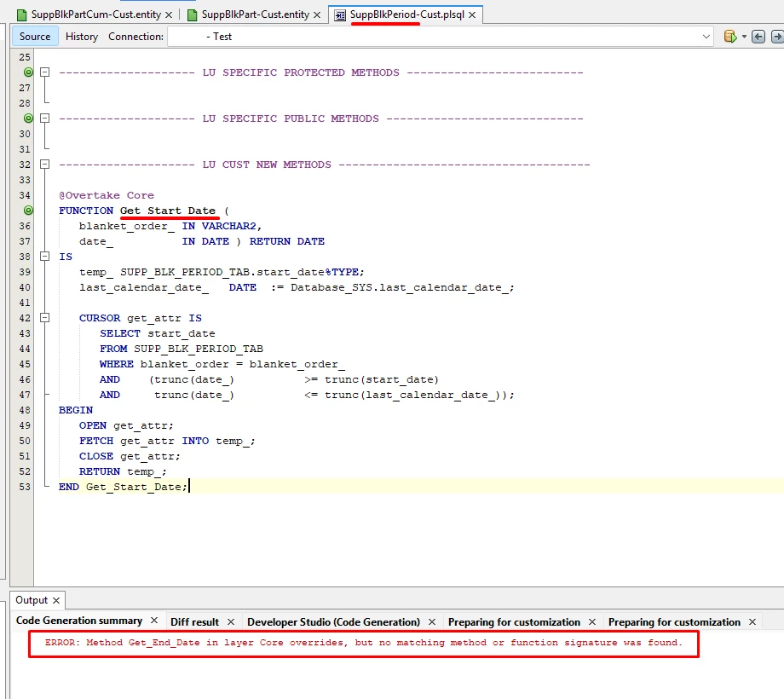This screenshot has height=699, width=784.
Task: Click the ERROR Get_End_Date message line
Action: coord(364,643)
